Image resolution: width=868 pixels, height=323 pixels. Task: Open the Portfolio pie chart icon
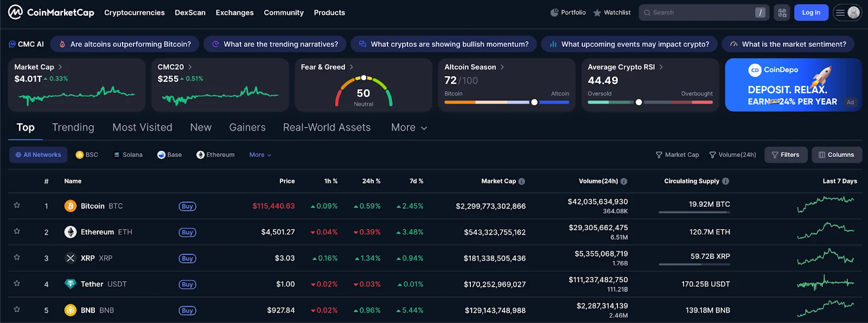[x=554, y=12]
